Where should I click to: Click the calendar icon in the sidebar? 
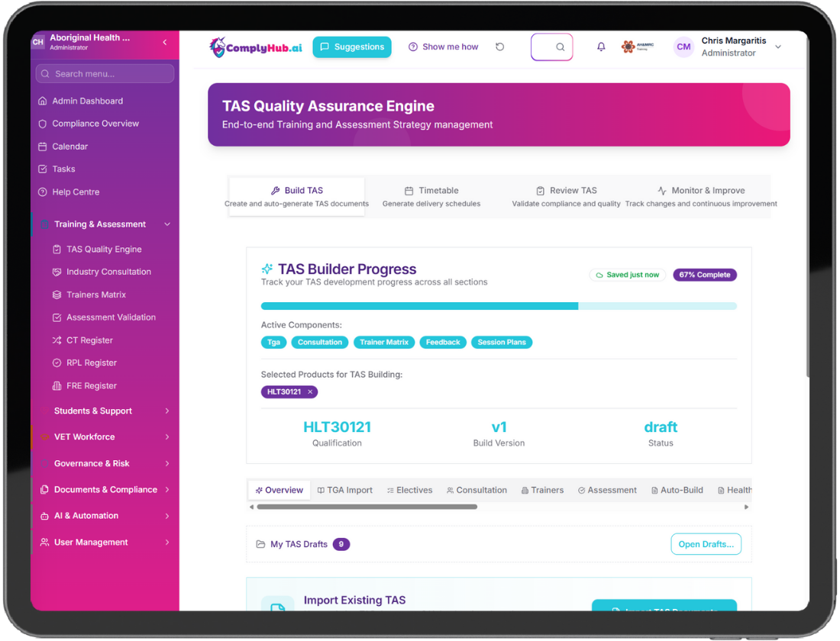(43, 147)
